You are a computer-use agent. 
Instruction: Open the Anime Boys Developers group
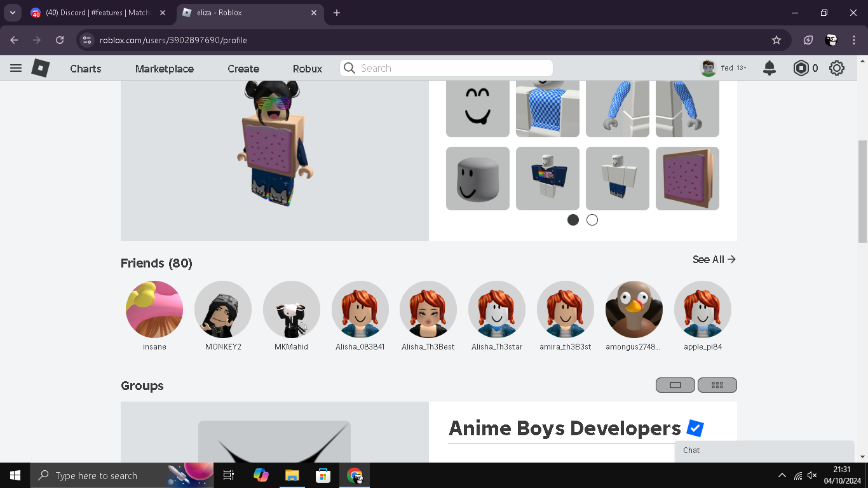565,428
